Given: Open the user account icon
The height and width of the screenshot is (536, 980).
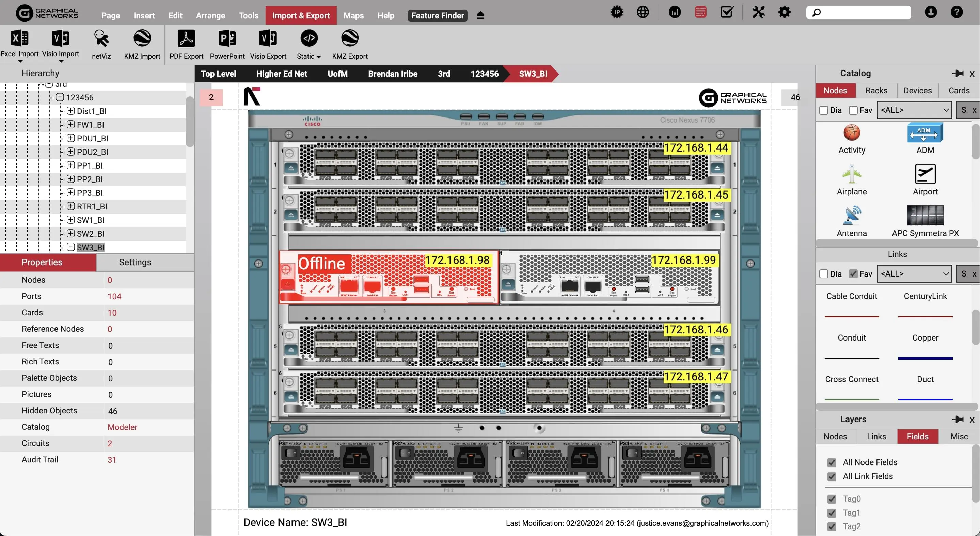Looking at the screenshot, I should pyautogui.click(x=931, y=12).
